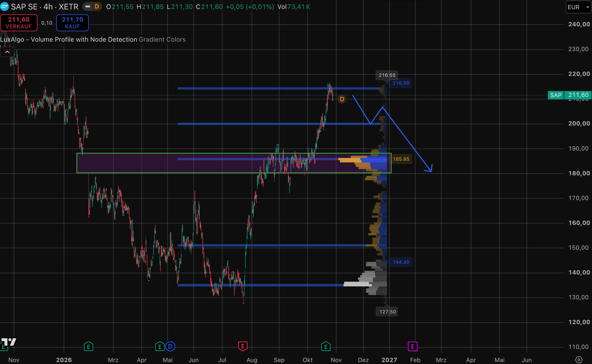
Task: Click the green earnings E marker near Mai
Action: tap(160, 346)
